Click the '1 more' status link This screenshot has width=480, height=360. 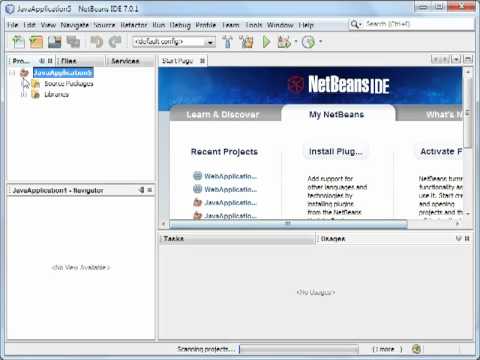(387, 349)
